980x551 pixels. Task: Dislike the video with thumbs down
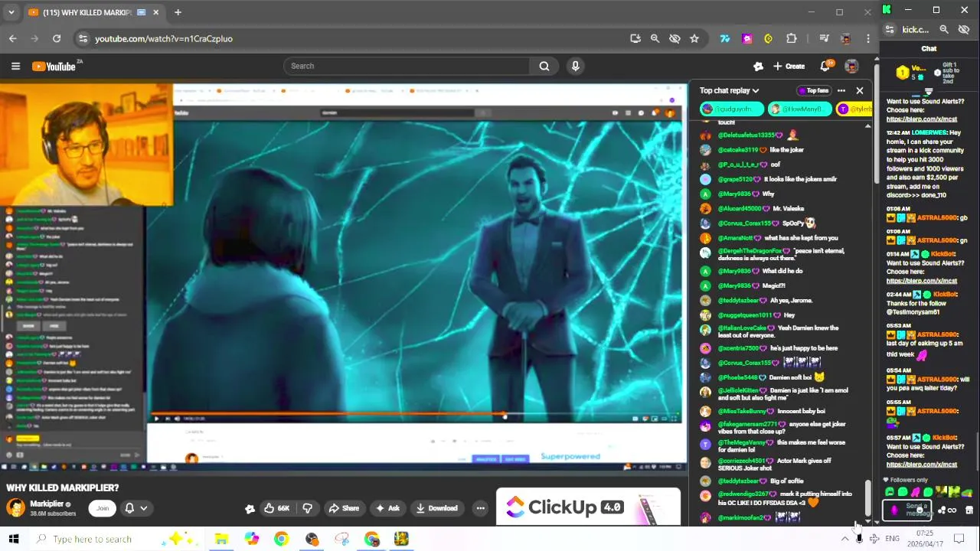click(x=307, y=508)
